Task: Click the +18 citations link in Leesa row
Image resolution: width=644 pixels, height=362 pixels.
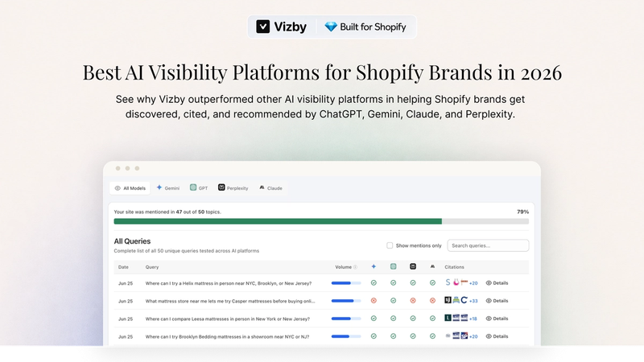Action: 473,319
